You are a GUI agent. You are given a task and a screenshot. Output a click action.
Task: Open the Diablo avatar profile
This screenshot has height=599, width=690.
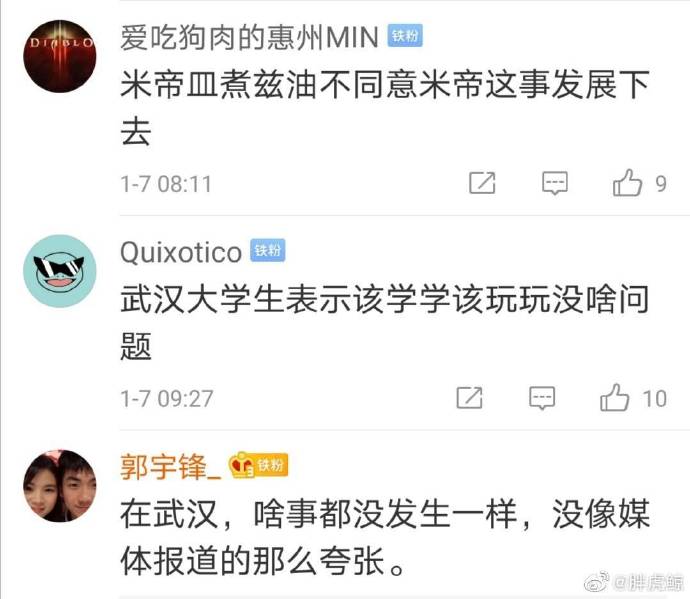pos(59,56)
